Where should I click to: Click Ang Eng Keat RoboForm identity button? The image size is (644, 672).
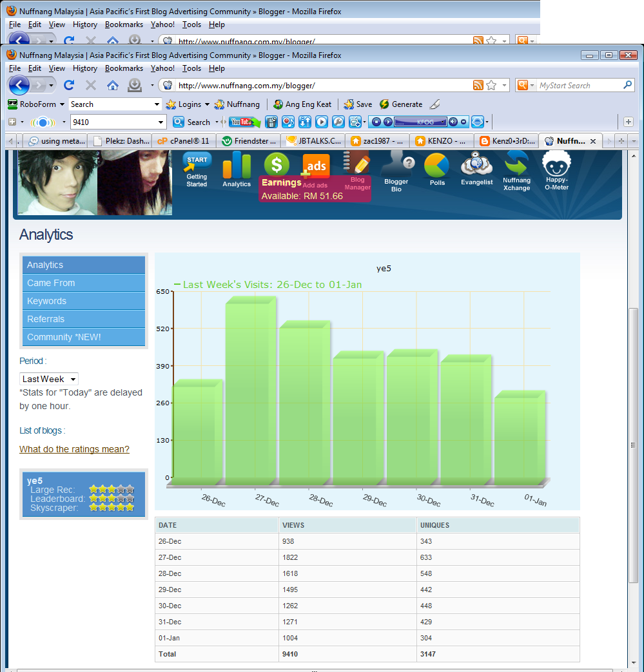coord(303,104)
